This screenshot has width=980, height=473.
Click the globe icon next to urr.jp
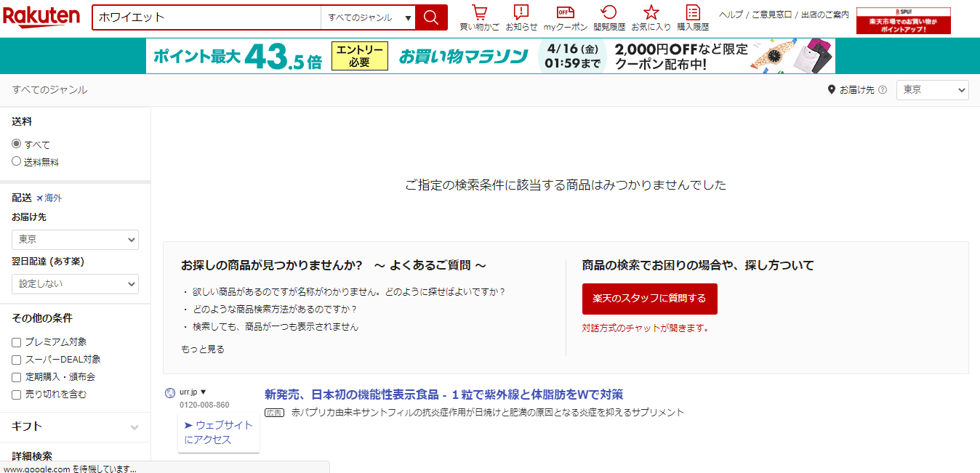pyautogui.click(x=170, y=393)
